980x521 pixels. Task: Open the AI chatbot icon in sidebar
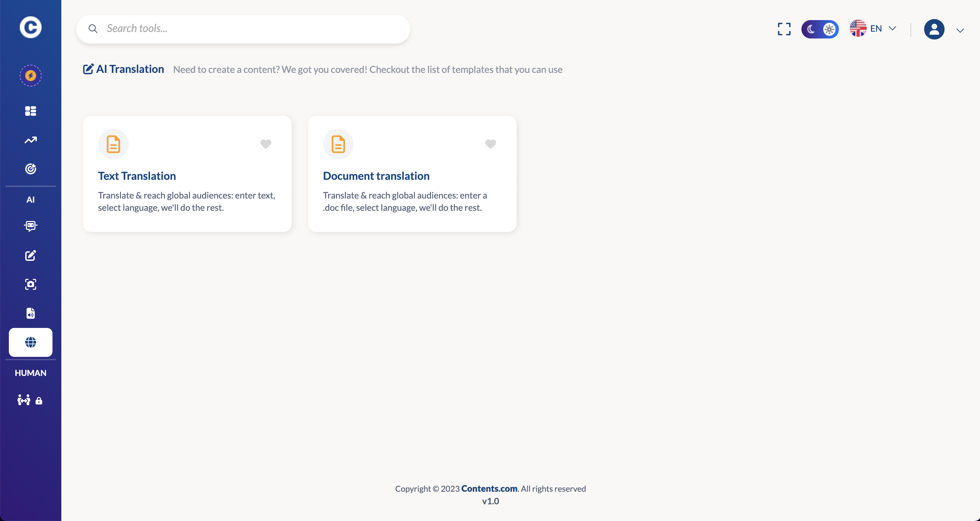click(x=30, y=226)
